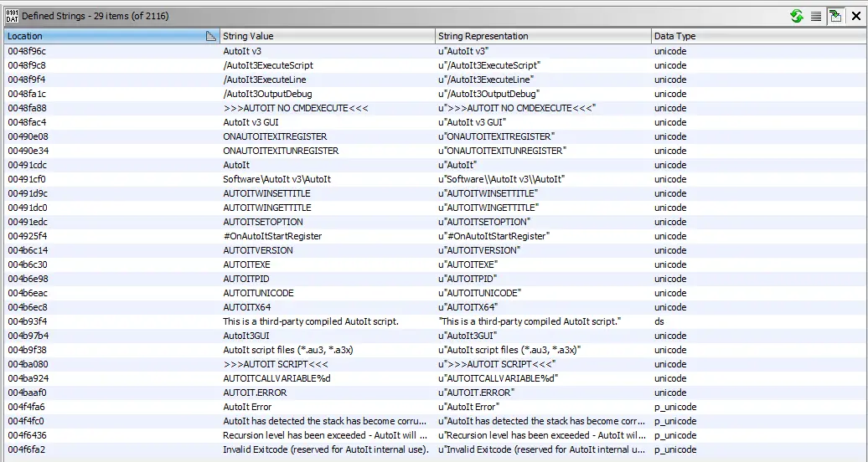Select location 0048f9c8

point(27,65)
